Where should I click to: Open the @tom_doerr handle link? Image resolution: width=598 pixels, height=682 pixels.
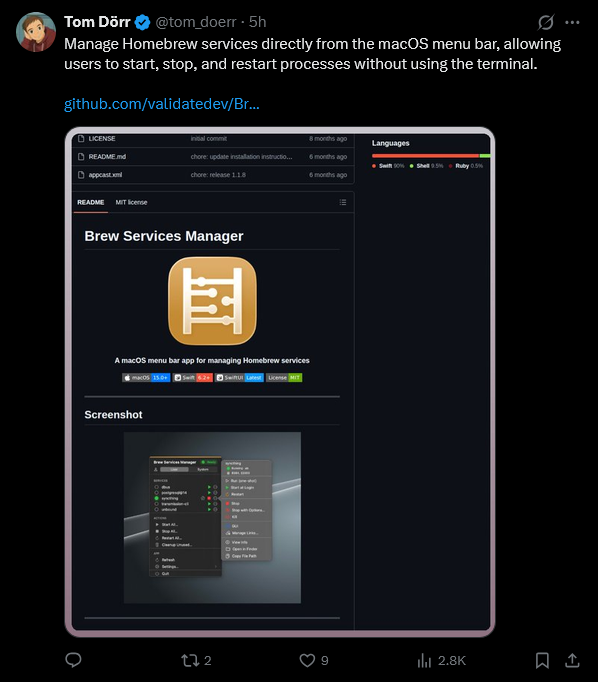point(196,22)
